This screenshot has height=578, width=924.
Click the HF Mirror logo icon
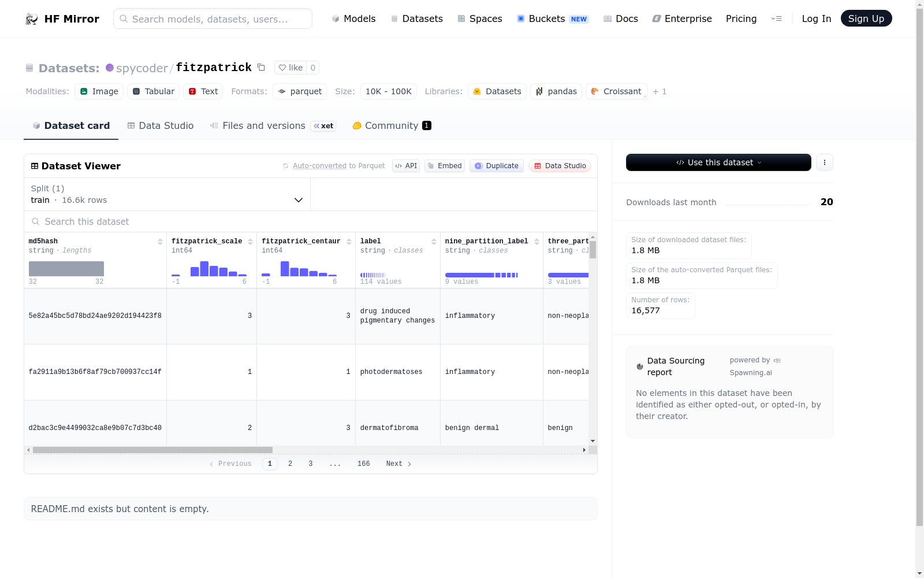click(x=32, y=19)
